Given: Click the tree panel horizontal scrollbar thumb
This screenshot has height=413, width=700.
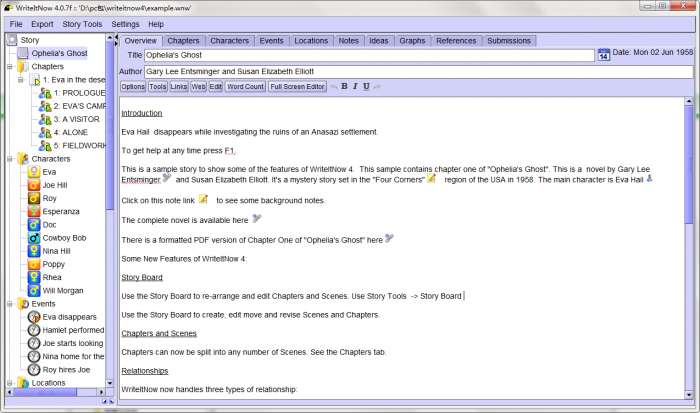Looking at the screenshot, I should [45, 392].
